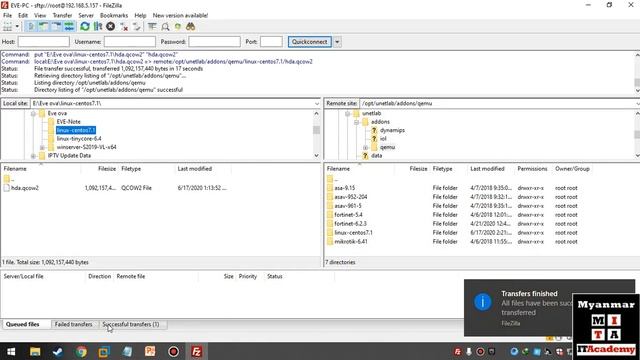Select mikrotik-6.41 remote folder

point(351,242)
